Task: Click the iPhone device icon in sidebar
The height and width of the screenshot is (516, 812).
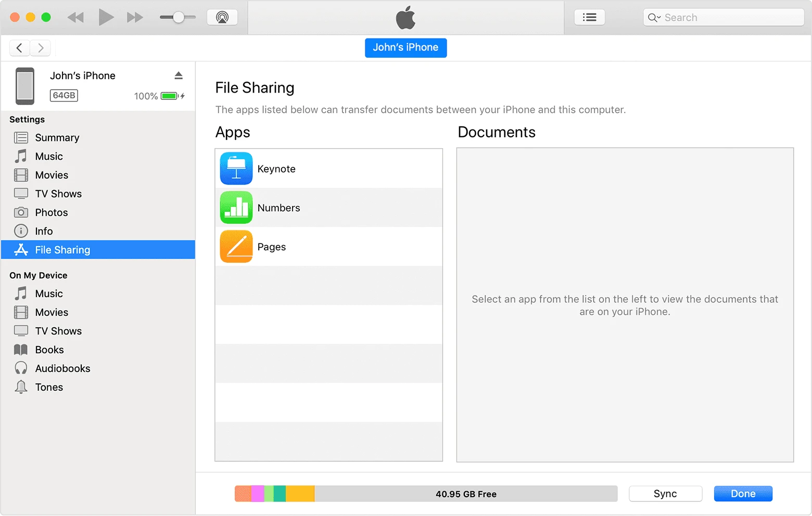Action: pos(25,86)
